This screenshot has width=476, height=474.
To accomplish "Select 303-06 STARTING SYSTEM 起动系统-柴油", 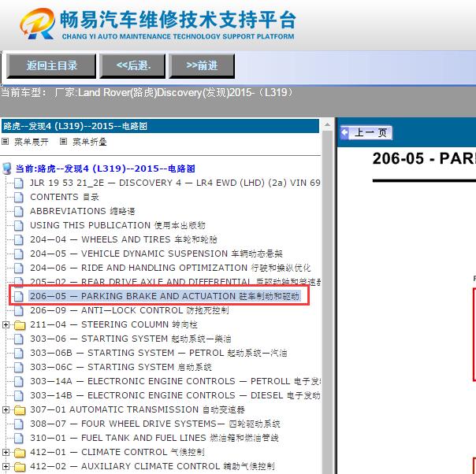I will point(131,339).
